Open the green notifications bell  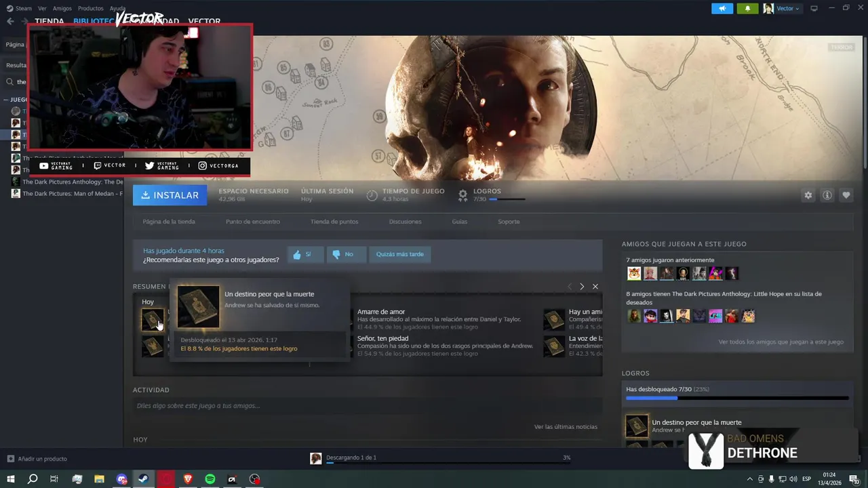(747, 8)
